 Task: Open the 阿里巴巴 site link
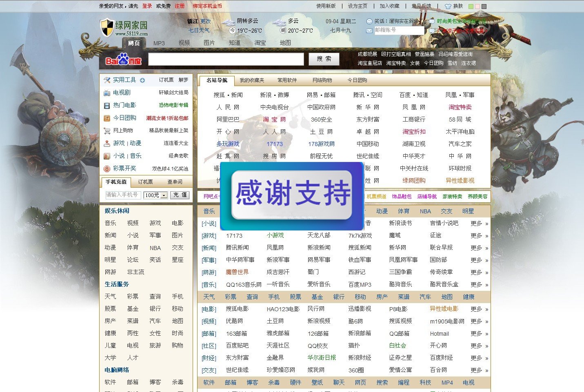click(x=228, y=120)
